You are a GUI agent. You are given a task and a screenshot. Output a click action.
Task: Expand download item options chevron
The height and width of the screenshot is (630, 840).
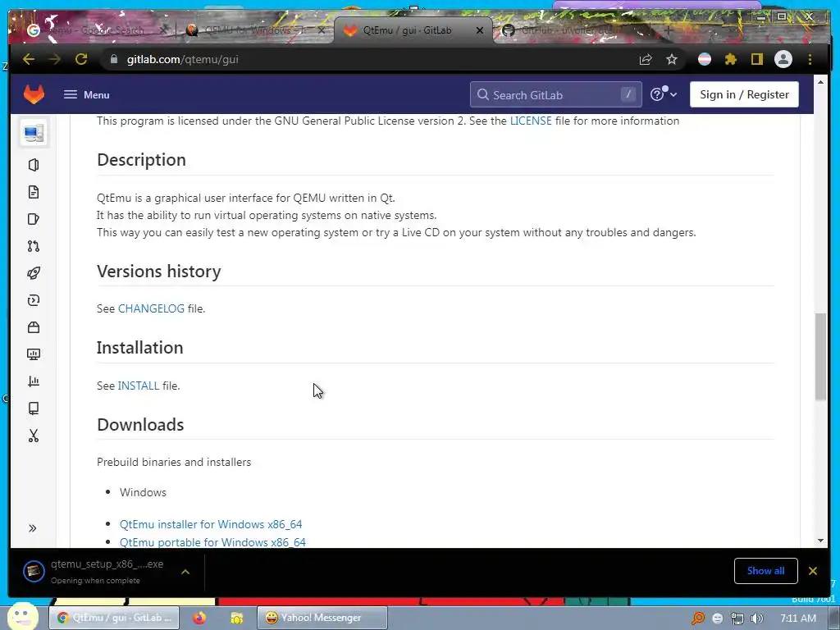tap(185, 572)
